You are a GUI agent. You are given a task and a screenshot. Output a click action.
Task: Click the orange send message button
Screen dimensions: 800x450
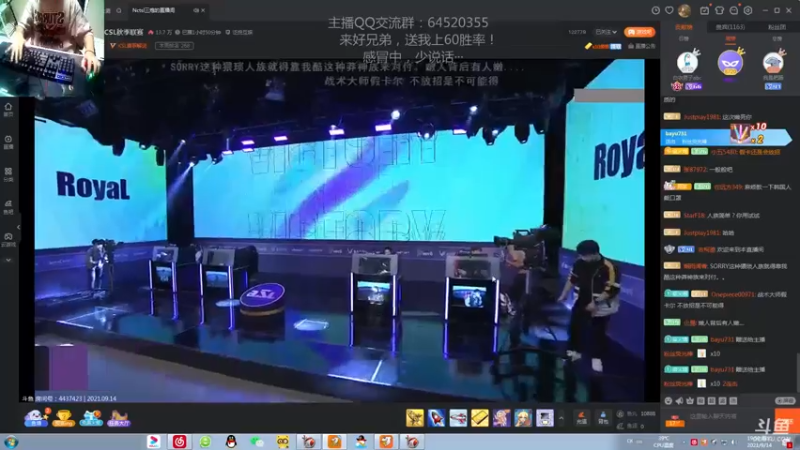(787, 419)
